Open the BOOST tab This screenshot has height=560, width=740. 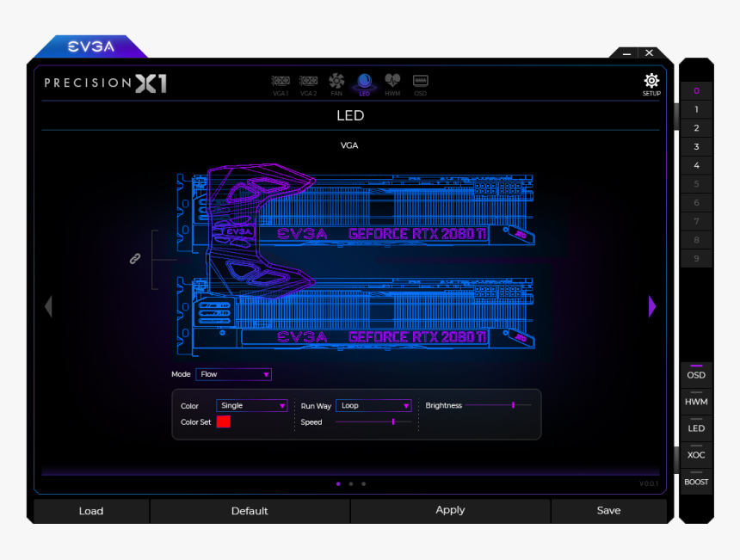(696, 482)
